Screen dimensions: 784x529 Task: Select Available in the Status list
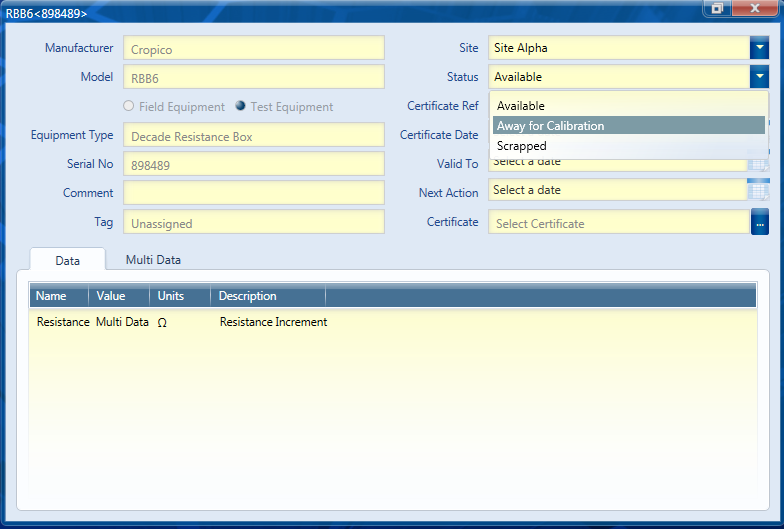click(628, 106)
